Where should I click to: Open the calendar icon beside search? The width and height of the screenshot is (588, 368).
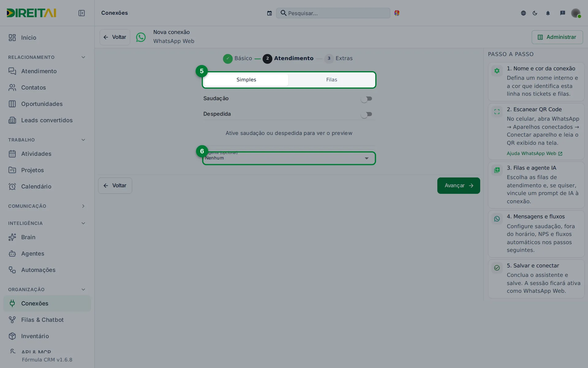pyautogui.click(x=269, y=13)
